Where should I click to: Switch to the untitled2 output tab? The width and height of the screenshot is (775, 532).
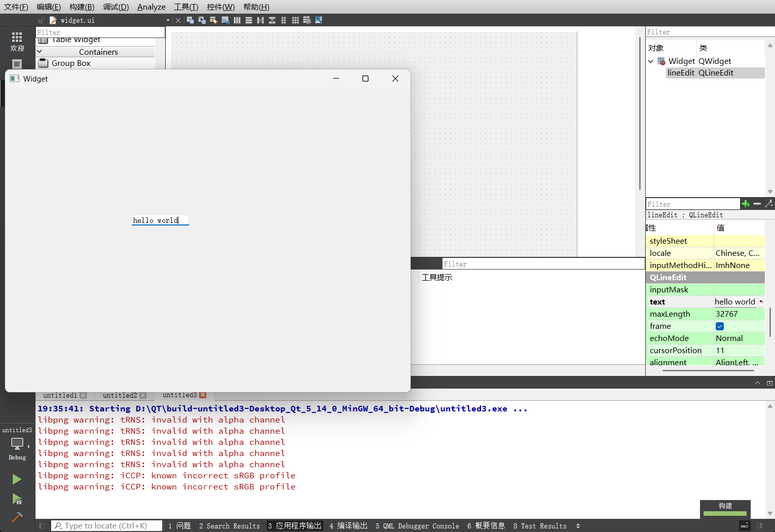coord(120,395)
